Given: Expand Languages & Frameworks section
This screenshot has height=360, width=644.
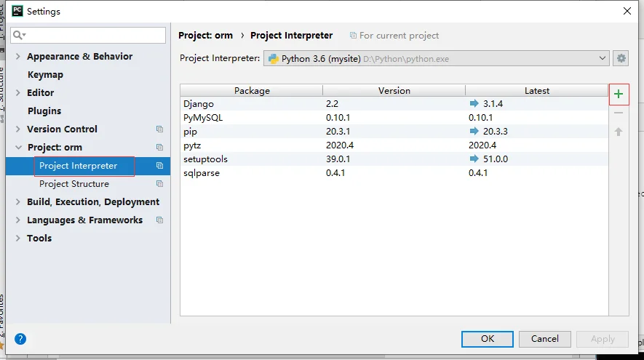Looking at the screenshot, I should point(17,220).
